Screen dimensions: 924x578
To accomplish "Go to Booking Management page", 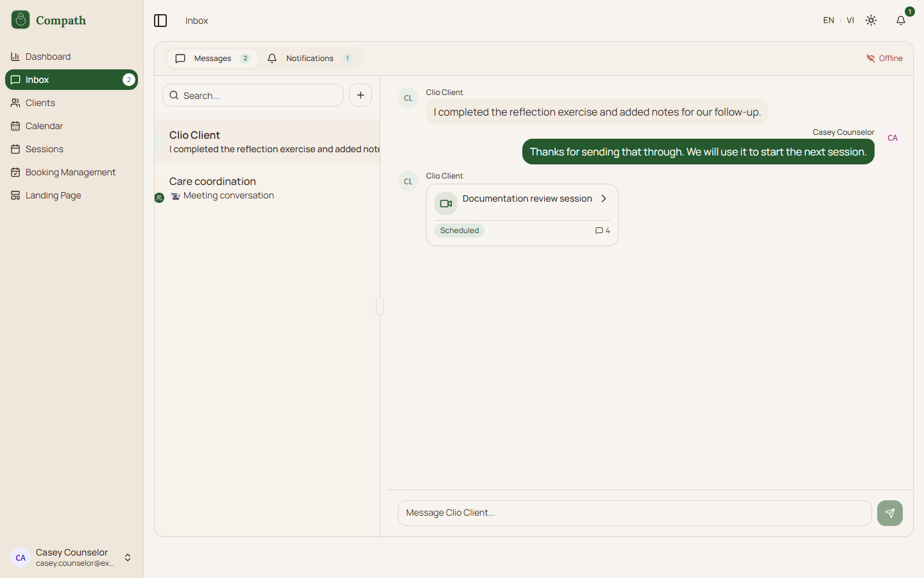I will coord(71,172).
